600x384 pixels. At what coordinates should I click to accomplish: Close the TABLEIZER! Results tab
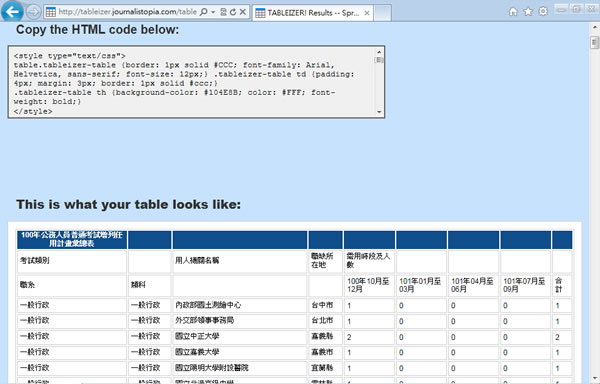[x=367, y=13]
